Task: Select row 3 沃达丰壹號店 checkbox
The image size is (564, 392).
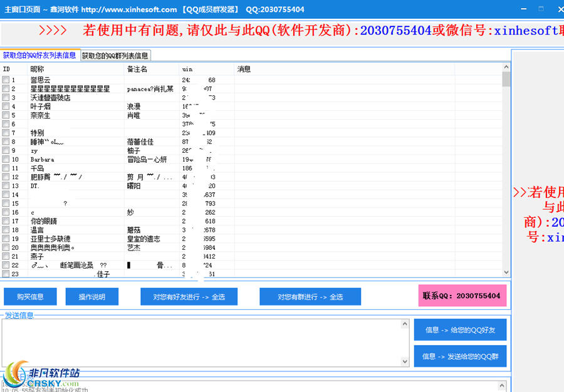Action: 6,97
